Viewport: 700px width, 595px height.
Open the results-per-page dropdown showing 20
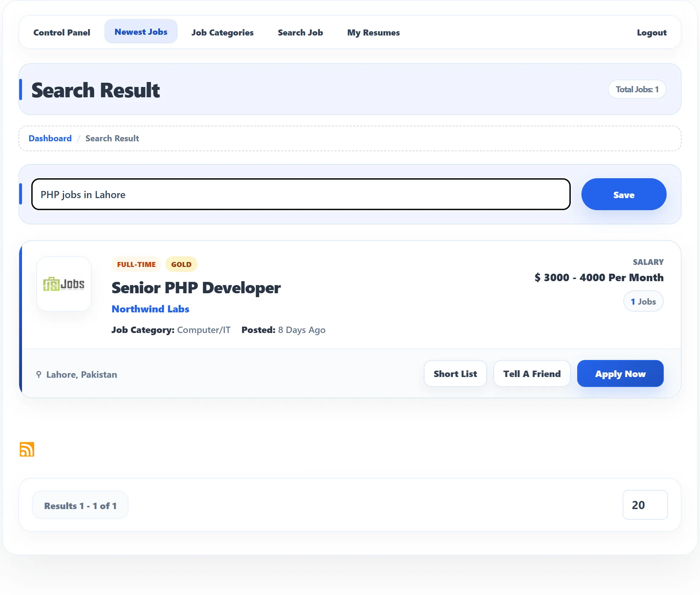[645, 505]
